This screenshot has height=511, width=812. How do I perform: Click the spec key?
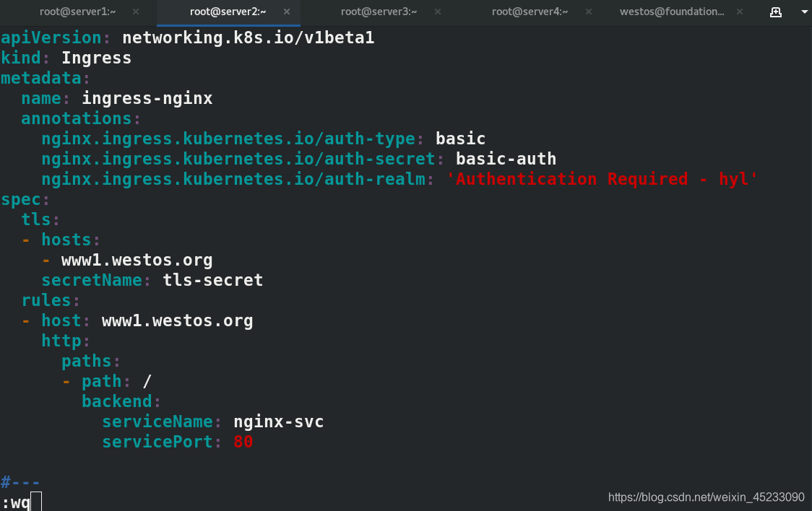[21, 199]
